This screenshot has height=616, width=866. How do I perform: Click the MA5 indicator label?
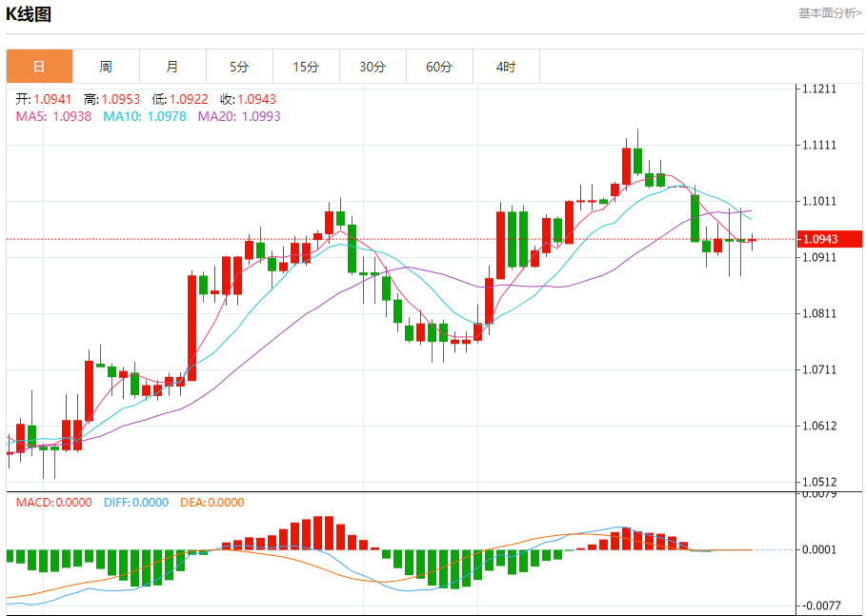[53, 116]
